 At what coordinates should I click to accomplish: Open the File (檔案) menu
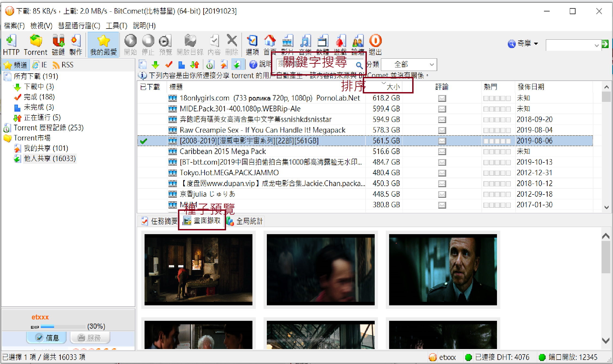click(14, 26)
